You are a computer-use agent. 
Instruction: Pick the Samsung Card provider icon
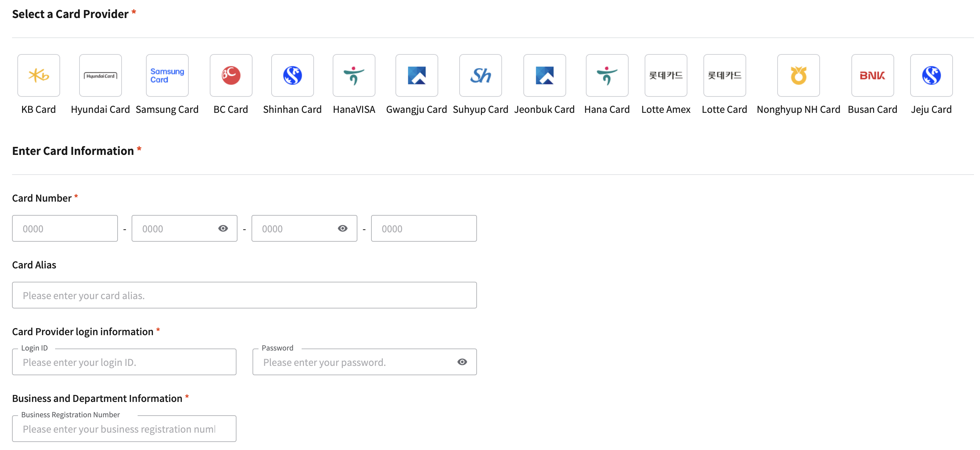[167, 75]
